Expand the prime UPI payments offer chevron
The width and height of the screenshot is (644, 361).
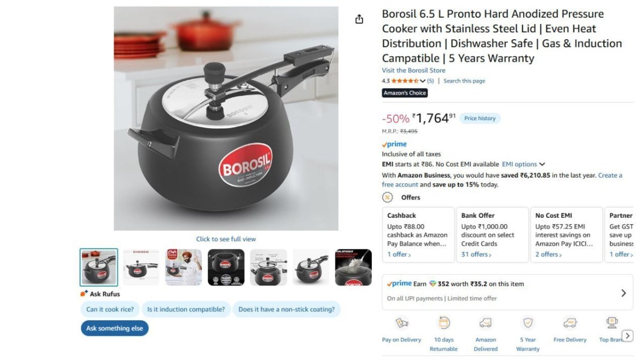point(623,293)
